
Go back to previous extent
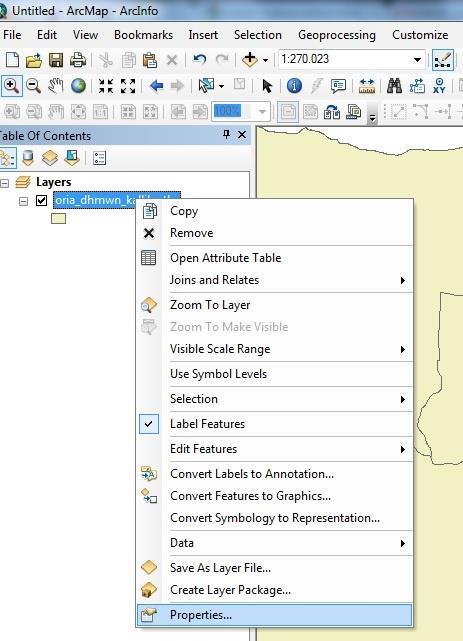point(157,86)
